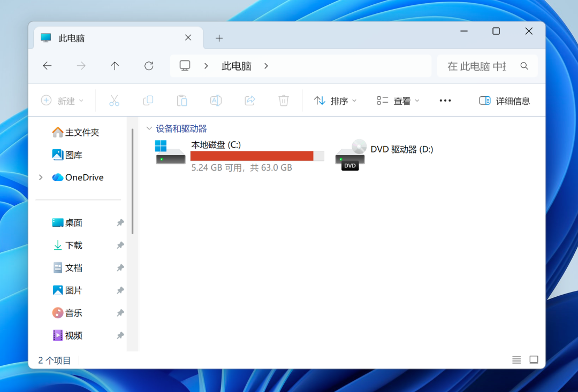The image size is (578, 392).
Task: Select OneDrive in the sidebar
Action: [x=78, y=177]
